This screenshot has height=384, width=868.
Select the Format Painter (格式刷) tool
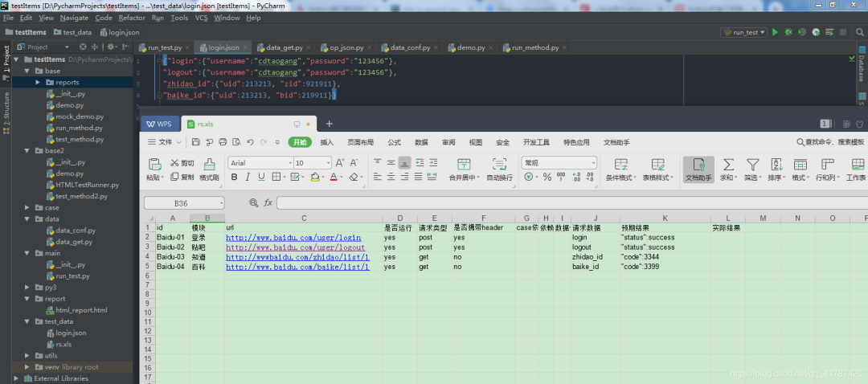[209, 170]
